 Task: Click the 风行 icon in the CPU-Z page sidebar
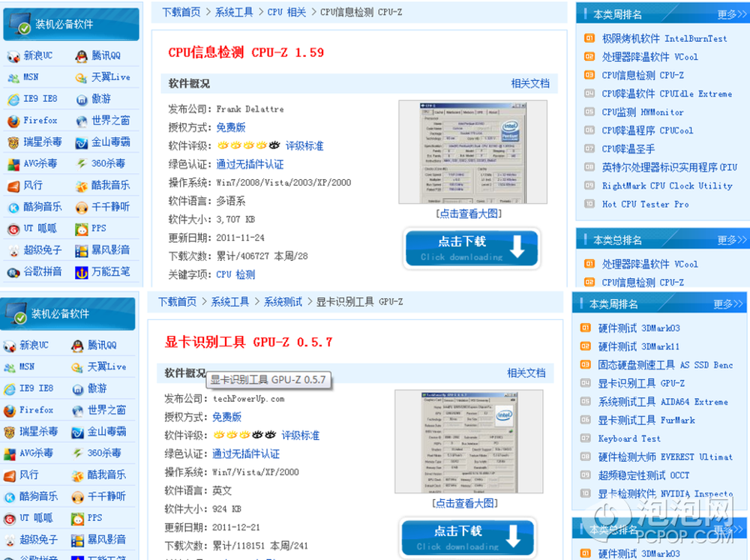(13, 186)
